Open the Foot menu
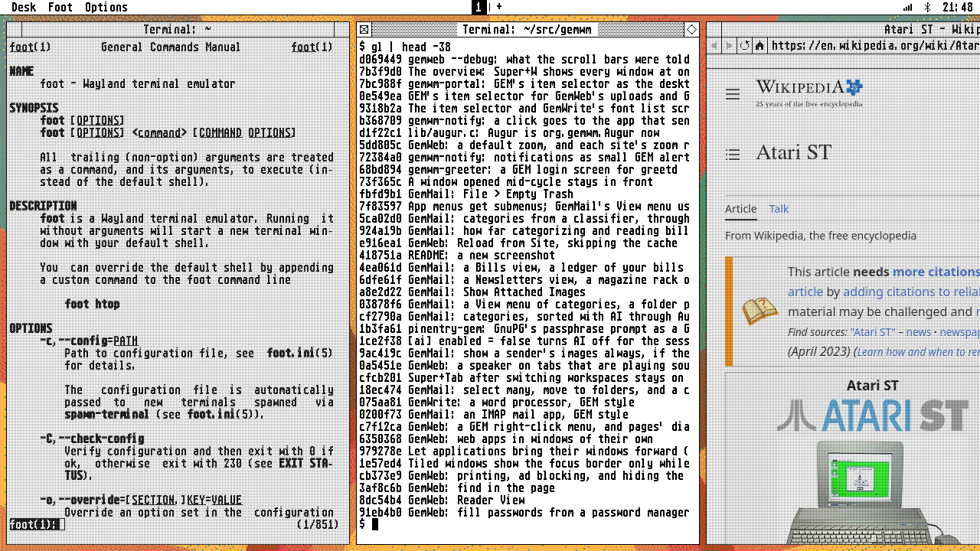 [x=60, y=7]
